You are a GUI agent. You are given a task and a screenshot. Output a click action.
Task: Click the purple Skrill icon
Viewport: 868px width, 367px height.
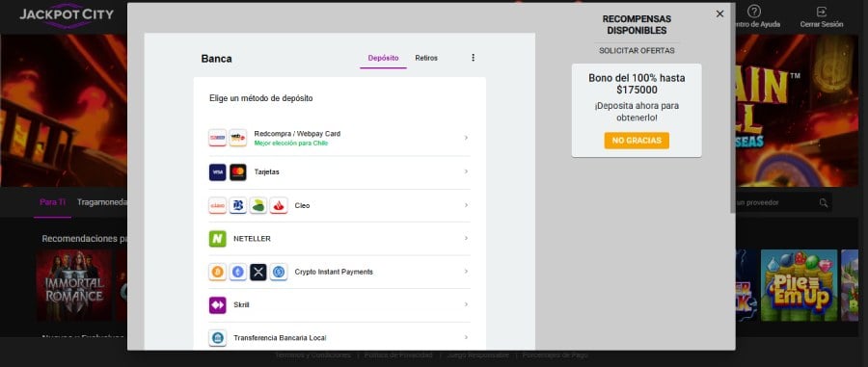click(218, 305)
